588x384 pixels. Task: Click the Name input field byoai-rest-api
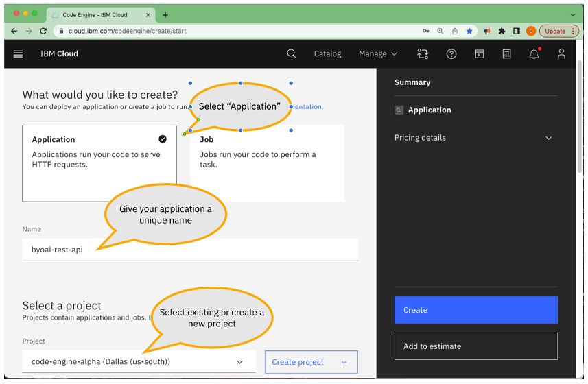pos(190,250)
